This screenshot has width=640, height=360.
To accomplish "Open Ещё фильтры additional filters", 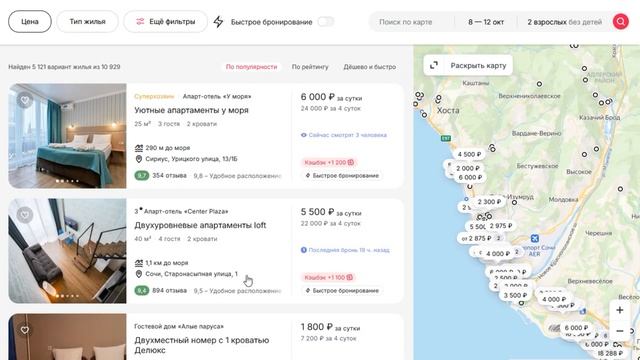I will point(165,22).
